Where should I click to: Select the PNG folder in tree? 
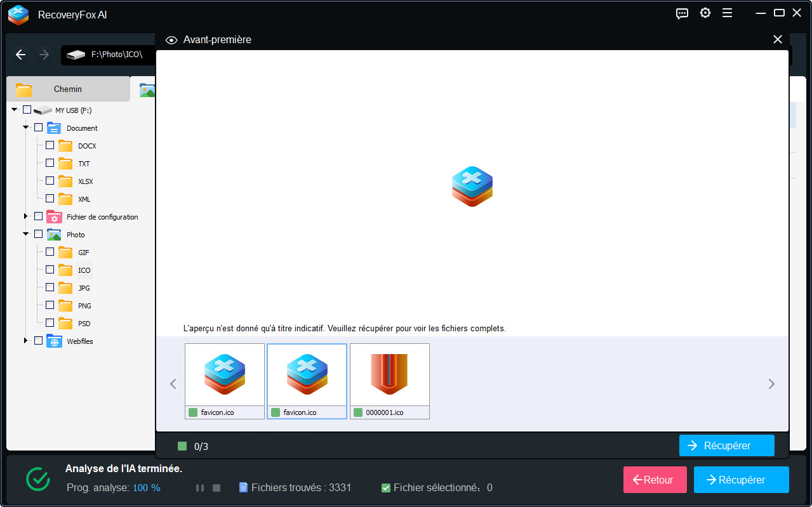coord(84,306)
